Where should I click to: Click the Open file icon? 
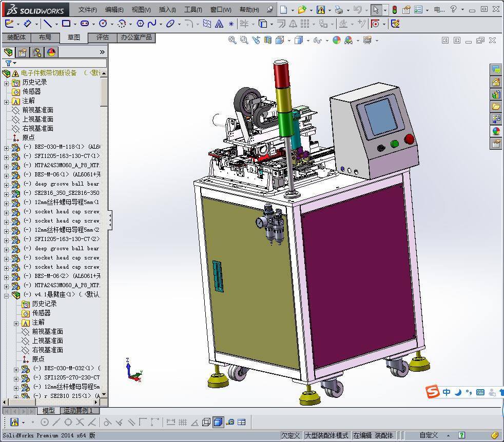coord(302,10)
